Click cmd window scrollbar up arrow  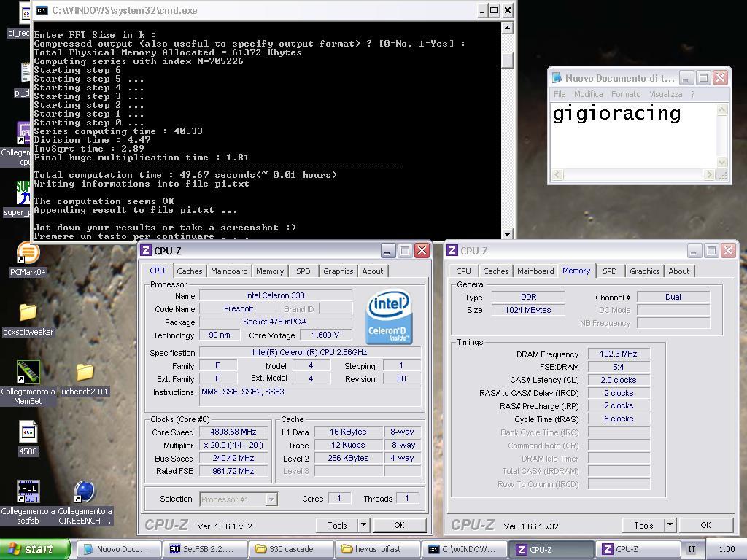507,28
